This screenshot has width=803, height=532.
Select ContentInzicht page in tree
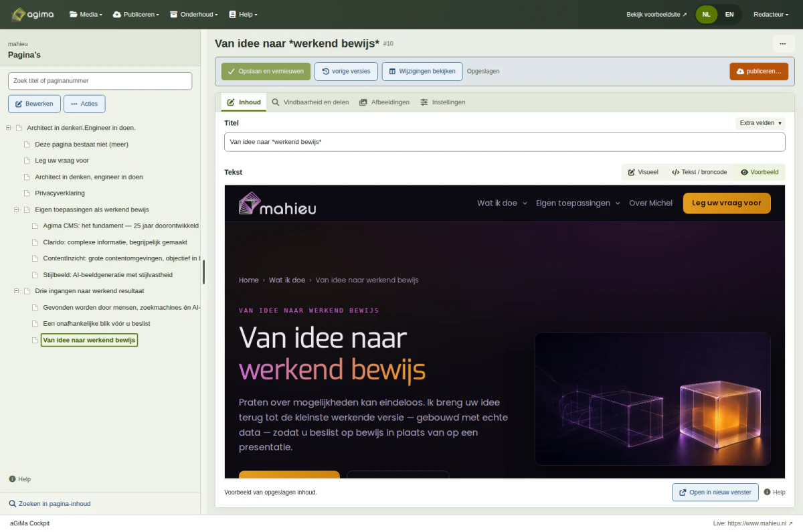120,258
